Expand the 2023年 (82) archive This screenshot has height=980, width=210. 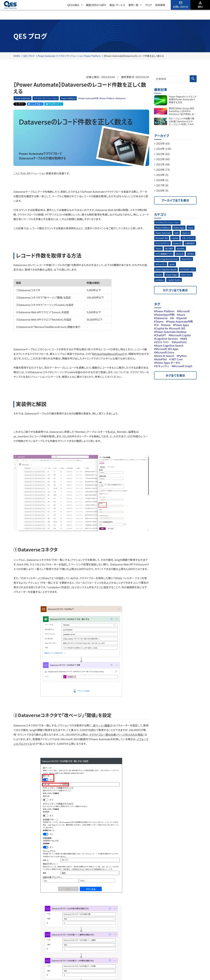162,154
